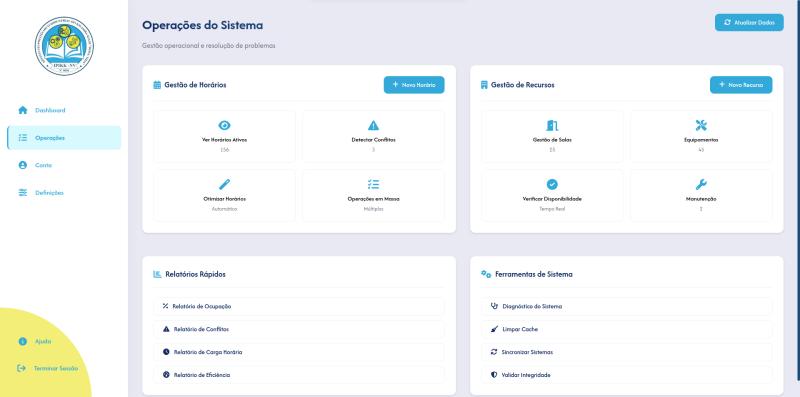
Task: Click the building icon beside Gestão de Recursos
Action: 484,85
